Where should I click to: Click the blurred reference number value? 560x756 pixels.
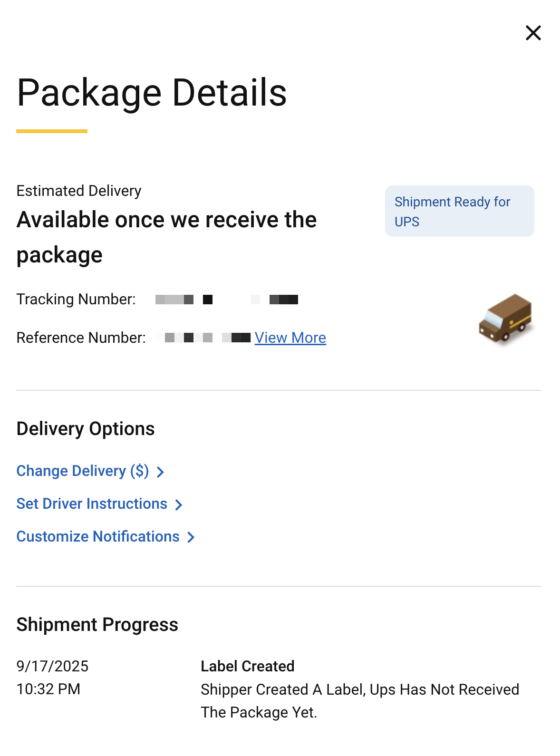[203, 338]
